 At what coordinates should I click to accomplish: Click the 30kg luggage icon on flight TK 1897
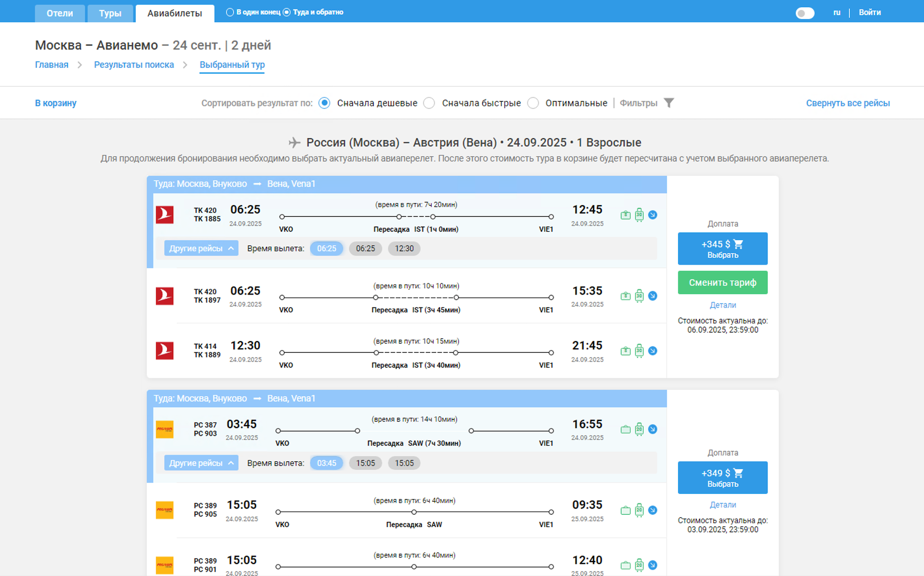639,296
